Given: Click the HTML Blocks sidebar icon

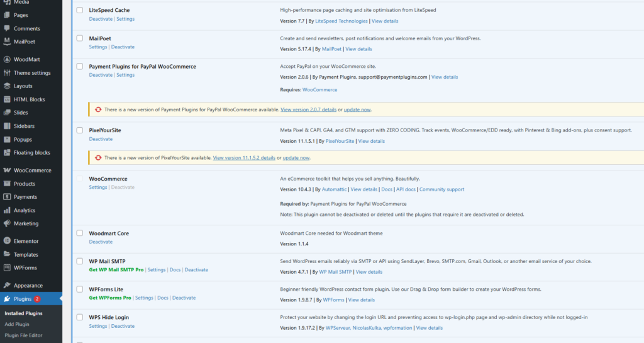Looking at the screenshot, I should [x=7, y=99].
